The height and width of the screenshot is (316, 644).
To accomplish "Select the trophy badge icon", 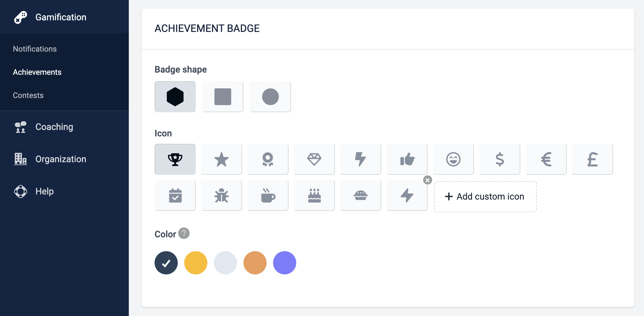I will [175, 159].
